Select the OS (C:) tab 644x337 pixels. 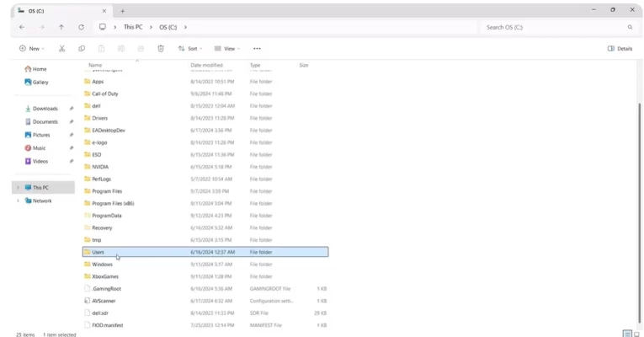[x=59, y=11]
